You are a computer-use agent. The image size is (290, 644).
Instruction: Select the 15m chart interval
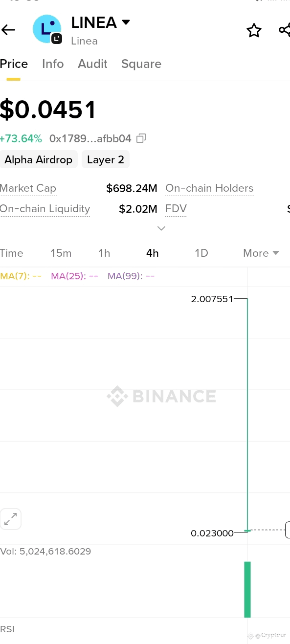click(x=61, y=253)
